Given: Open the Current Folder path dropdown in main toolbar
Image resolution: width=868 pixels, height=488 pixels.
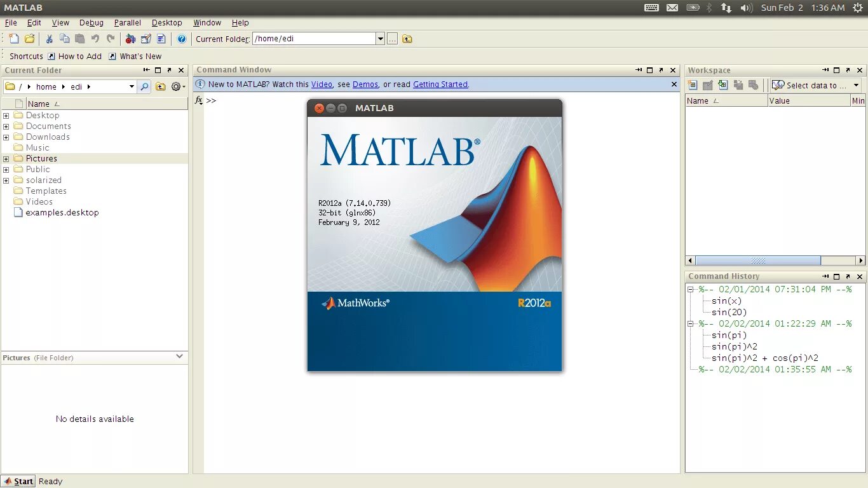Looking at the screenshot, I should [381, 39].
